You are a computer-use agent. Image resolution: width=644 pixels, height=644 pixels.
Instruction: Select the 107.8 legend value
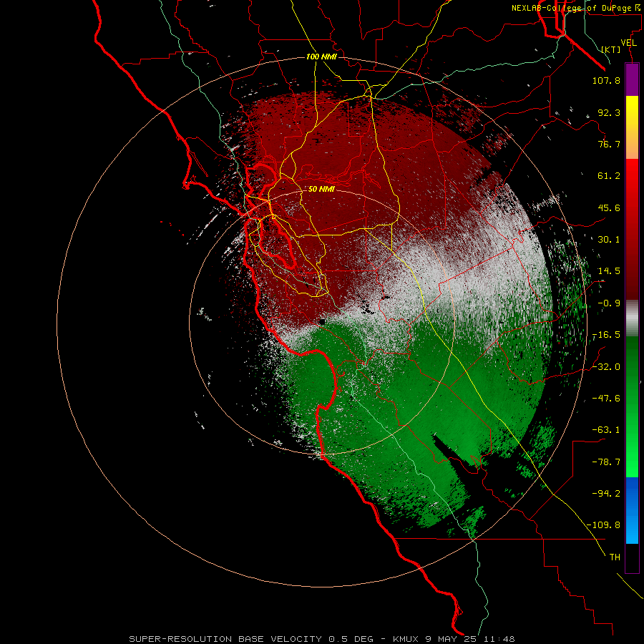click(606, 80)
